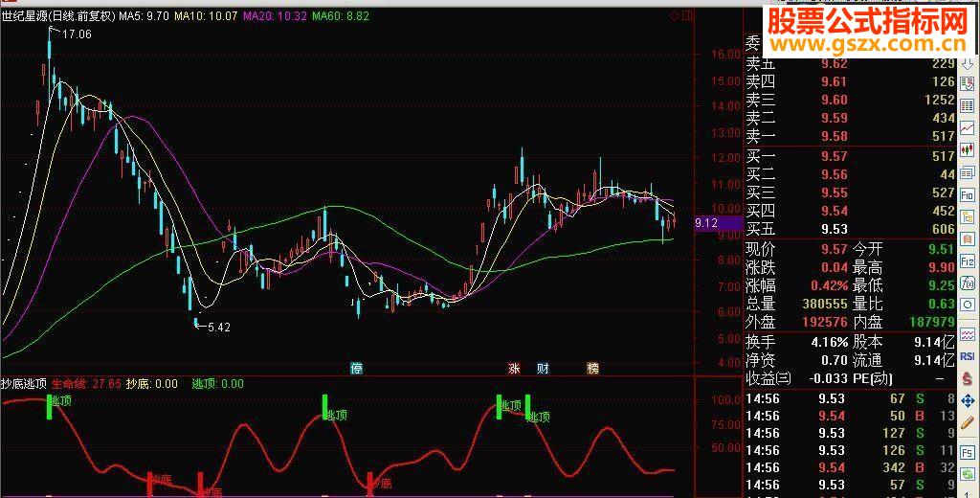980x498 pixels.
Task: Open the checklist report icon
Action: tap(968, 84)
